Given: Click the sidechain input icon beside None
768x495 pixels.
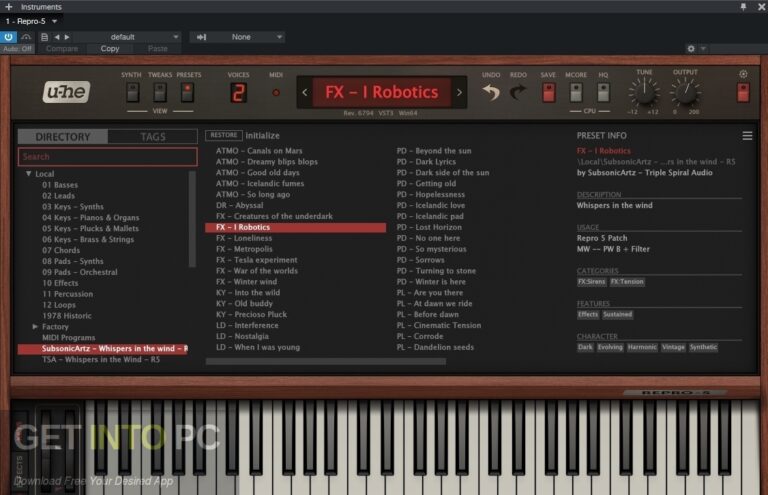Looking at the screenshot, I should 201,37.
